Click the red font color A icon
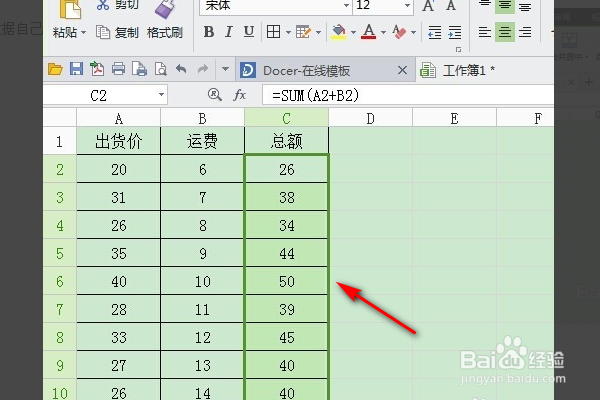The image size is (600, 400). pyautogui.click(x=368, y=32)
